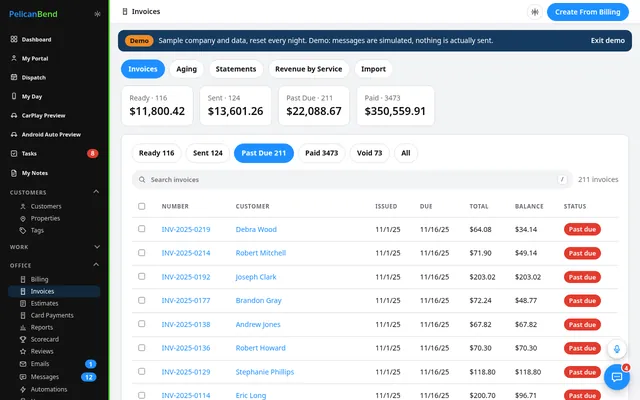Click Past due status badge for Debra Wood
The height and width of the screenshot is (400, 640).
tap(582, 229)
